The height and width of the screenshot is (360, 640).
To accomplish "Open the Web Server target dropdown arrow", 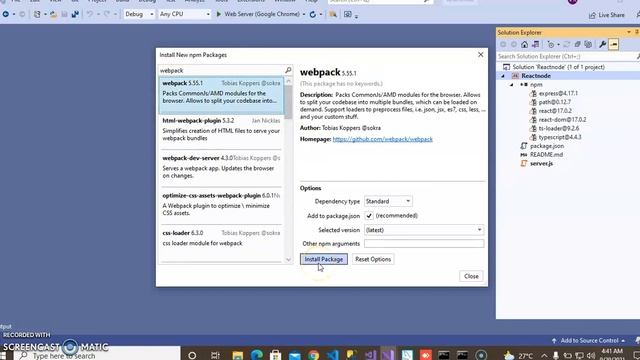I will coord(304,14).
